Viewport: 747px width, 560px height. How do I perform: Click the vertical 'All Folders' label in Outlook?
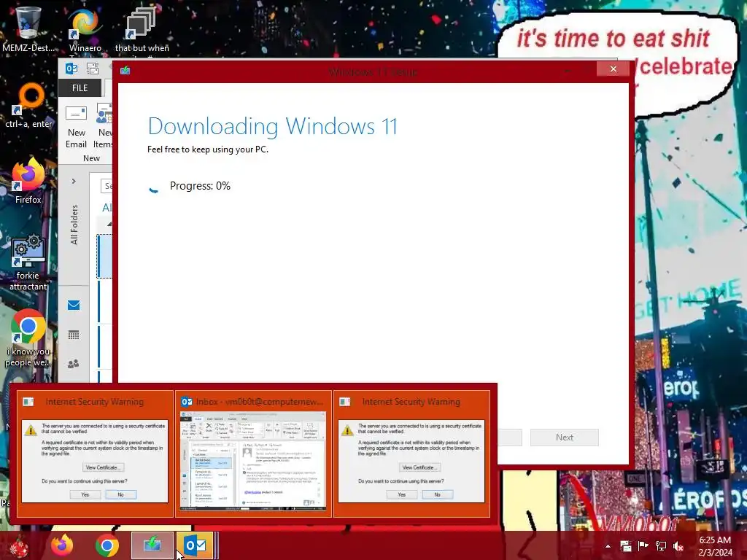tap(74, 225)
